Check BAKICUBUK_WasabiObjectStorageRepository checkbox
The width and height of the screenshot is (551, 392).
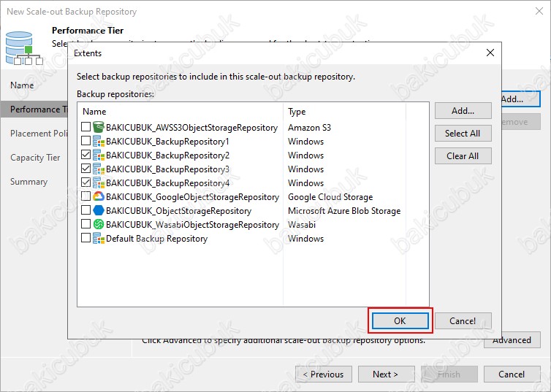pos(85,224)
